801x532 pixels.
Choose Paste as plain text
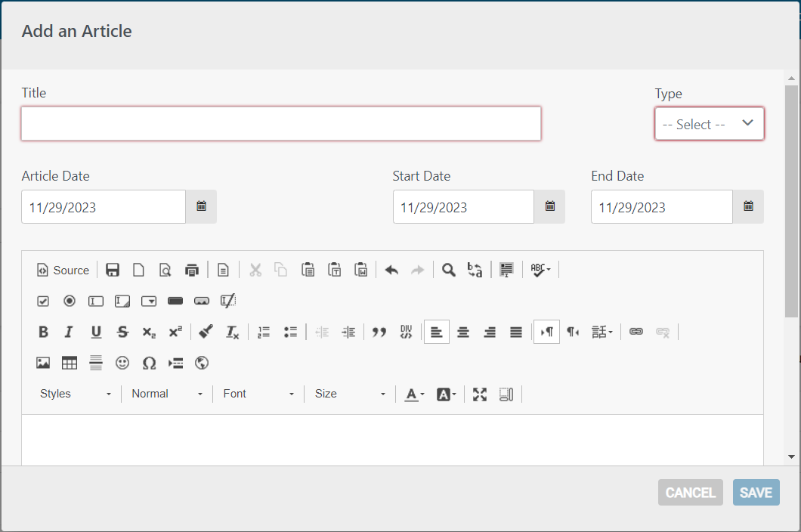point(335,270)
